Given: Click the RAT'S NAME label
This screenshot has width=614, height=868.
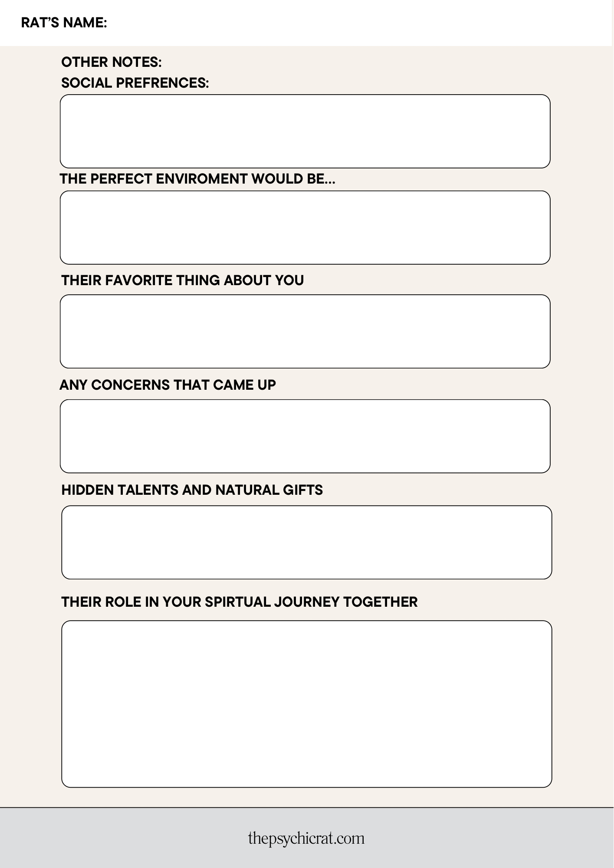Looking at the screenshot, I should click(64, 23).
